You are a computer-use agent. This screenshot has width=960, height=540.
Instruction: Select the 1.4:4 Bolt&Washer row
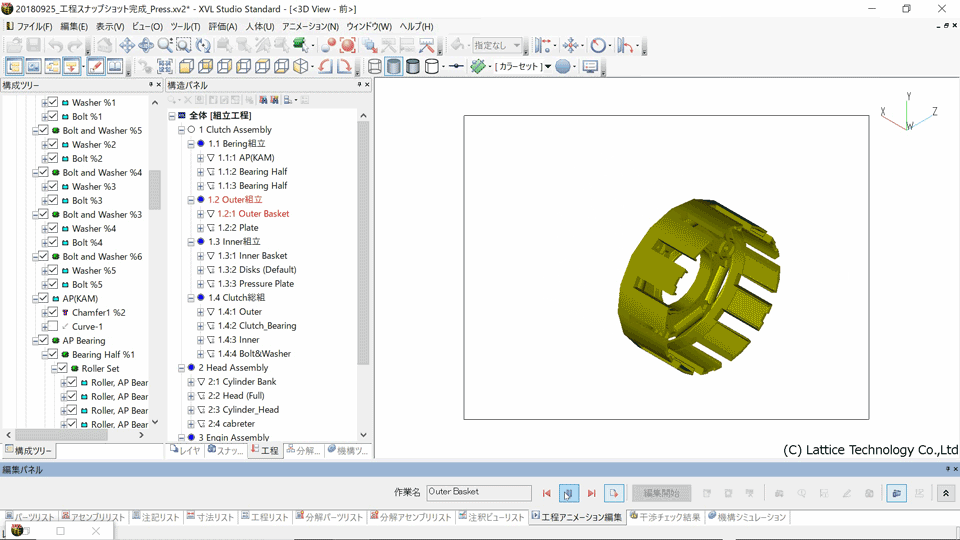(x=254, y=354)
